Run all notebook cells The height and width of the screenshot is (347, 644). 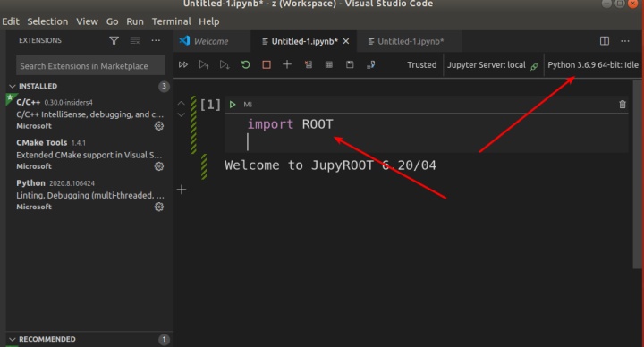tap(183, 65)
